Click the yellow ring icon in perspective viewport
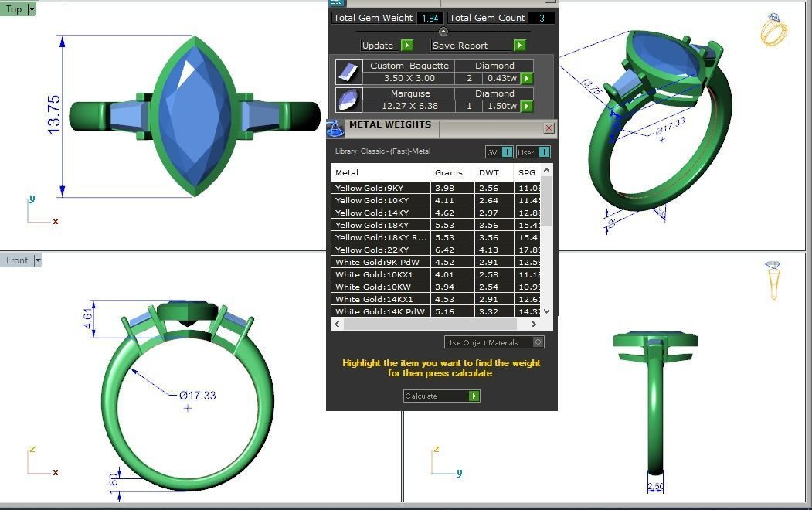Image resolution: width=812 pixels, height=510 pixels. pos(773,29)
